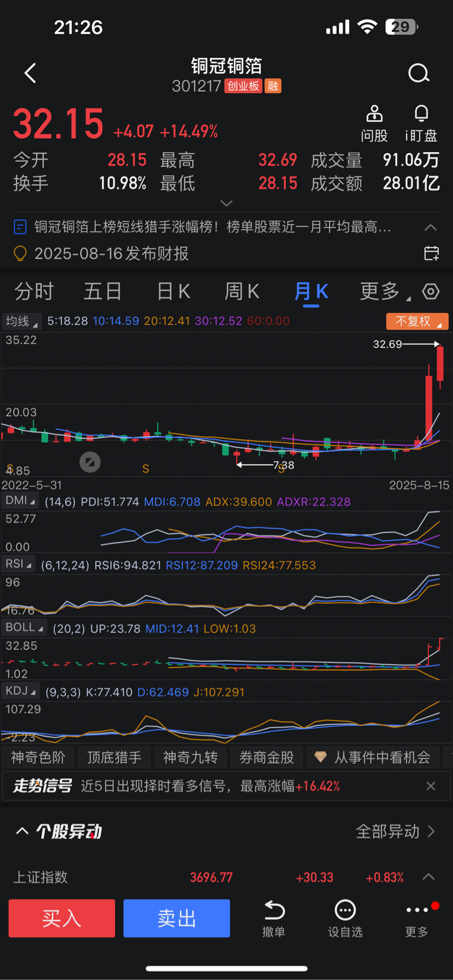Tap document icon beside news headline
Viewport: 453px width, 980px height.
tap(20, 227)
